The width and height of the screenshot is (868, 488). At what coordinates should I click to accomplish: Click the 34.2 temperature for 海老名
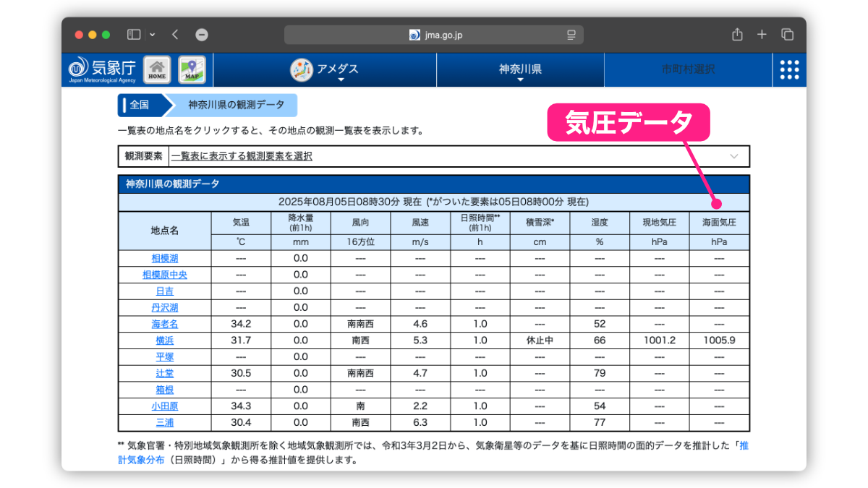241,324
